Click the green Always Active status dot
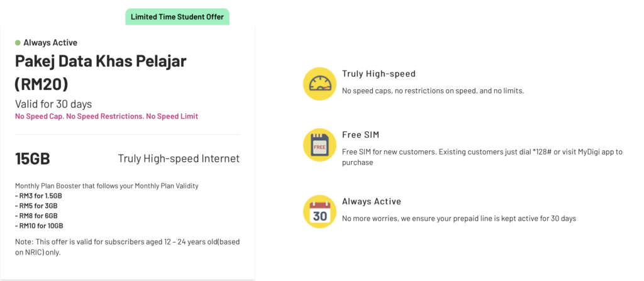The height and width of the screenshot is (281, 644). click(18, 43)
